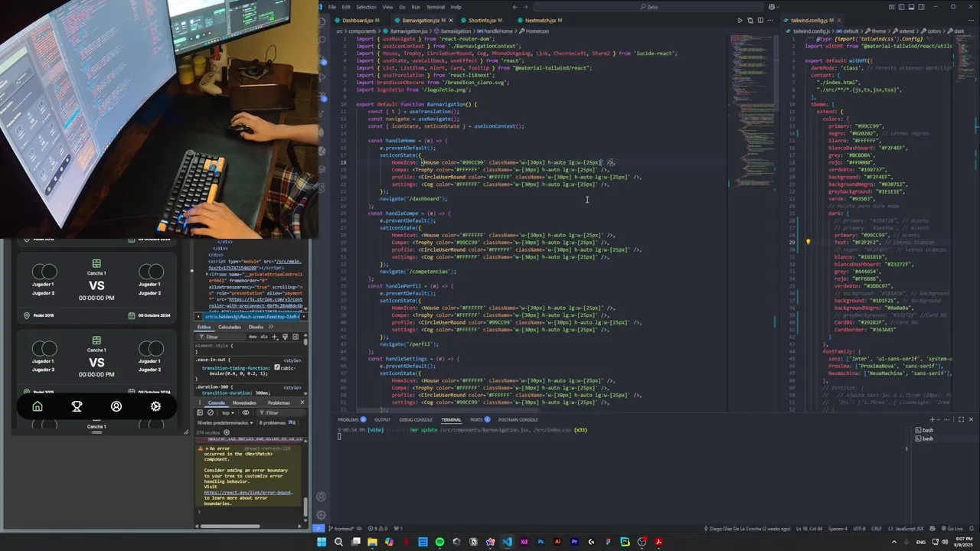
Task: Click Ln 18, Col 84 status item
Action: (x=809, y=528)
